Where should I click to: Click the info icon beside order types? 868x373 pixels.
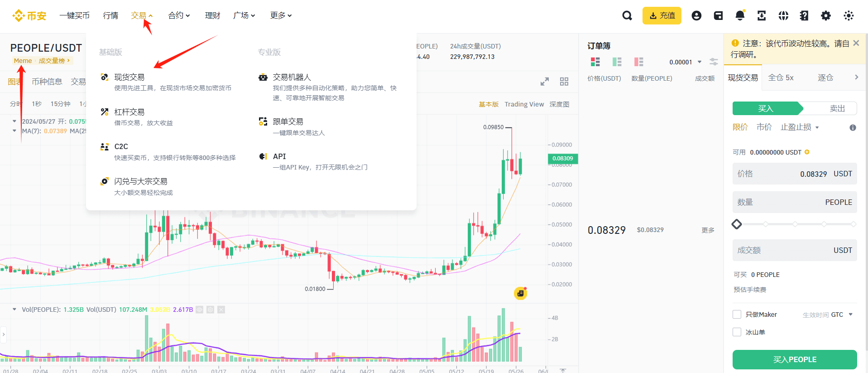[853, 128]
